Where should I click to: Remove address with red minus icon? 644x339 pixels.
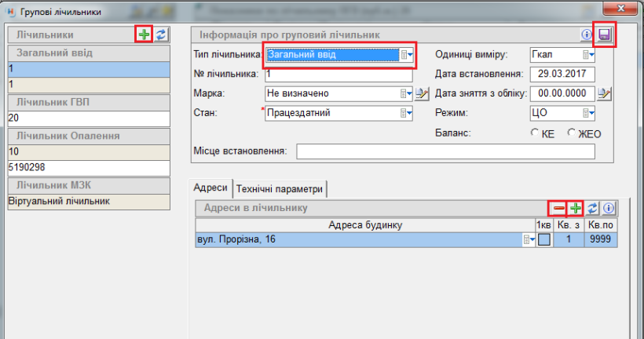pos(558,209)
